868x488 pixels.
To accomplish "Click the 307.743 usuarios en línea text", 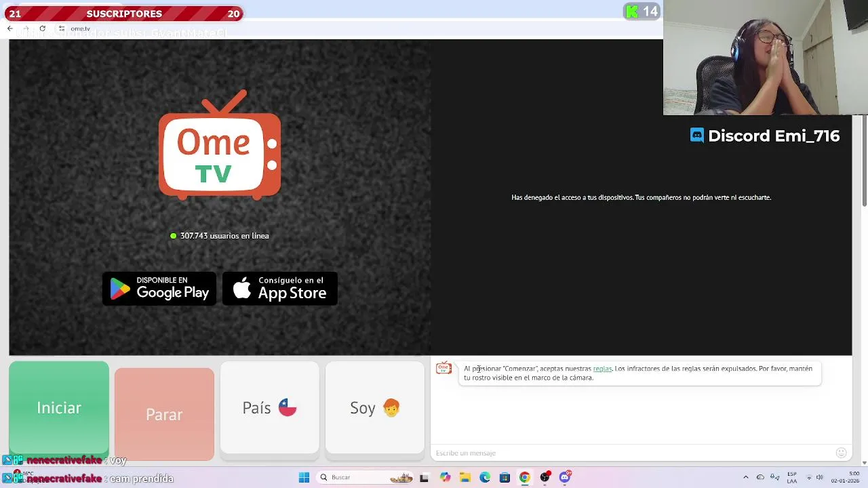I will [224, 236].
